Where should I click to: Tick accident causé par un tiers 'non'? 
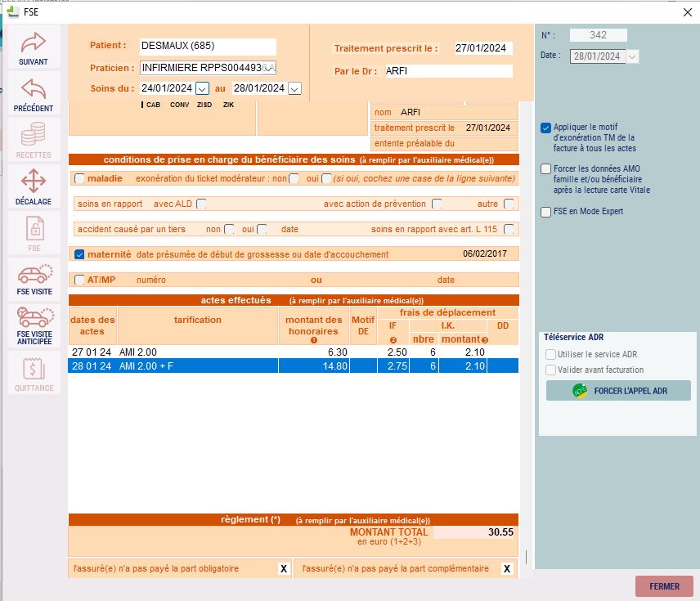click(x=229, y=230)
